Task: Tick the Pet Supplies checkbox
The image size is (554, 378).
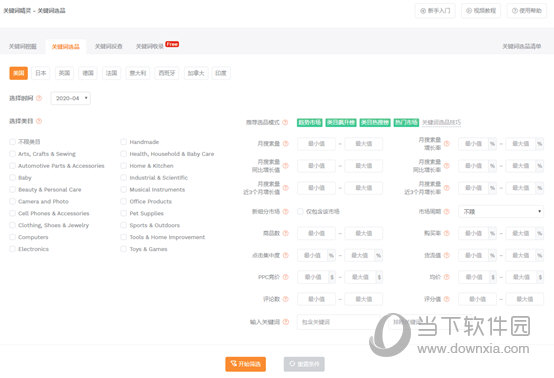Action: pos(123,213)
